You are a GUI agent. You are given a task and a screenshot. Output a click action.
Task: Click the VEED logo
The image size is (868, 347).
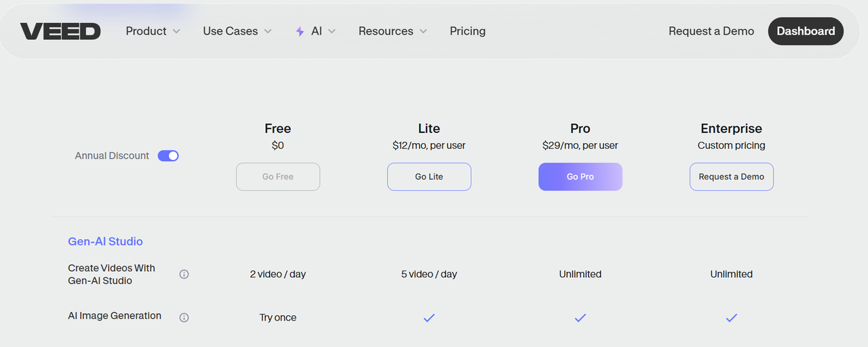point(60,31)
